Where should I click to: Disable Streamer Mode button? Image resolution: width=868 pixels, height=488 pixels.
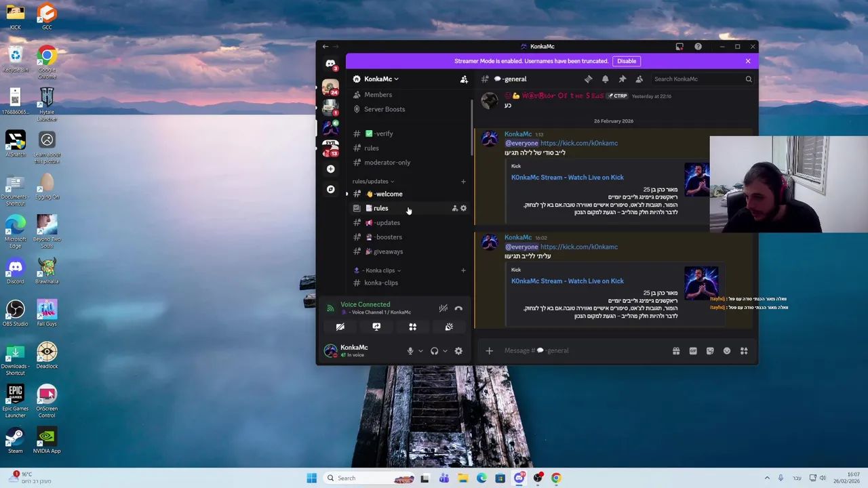coord(627,61)
